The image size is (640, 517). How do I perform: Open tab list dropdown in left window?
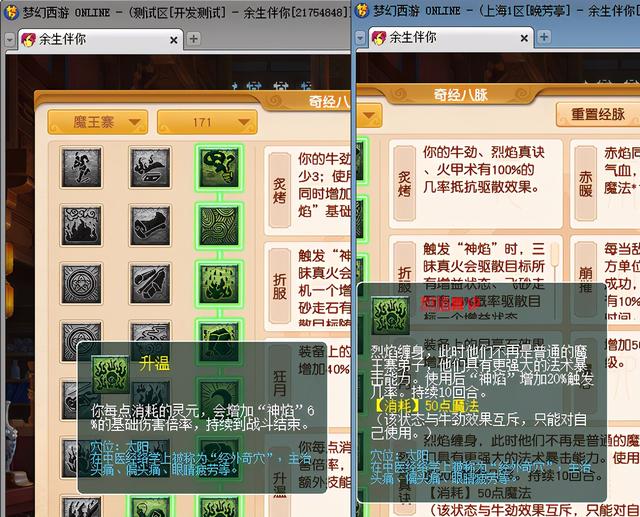[x=9, y=40]
